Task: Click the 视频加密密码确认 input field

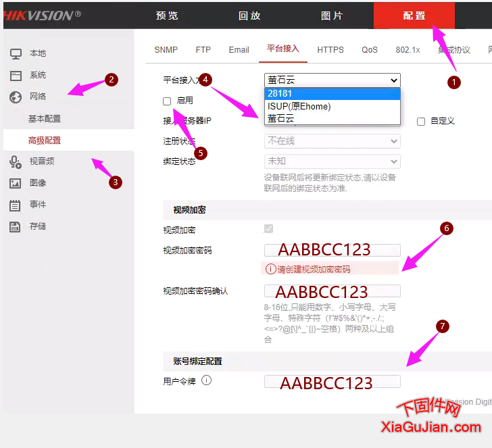Action: 333,291
